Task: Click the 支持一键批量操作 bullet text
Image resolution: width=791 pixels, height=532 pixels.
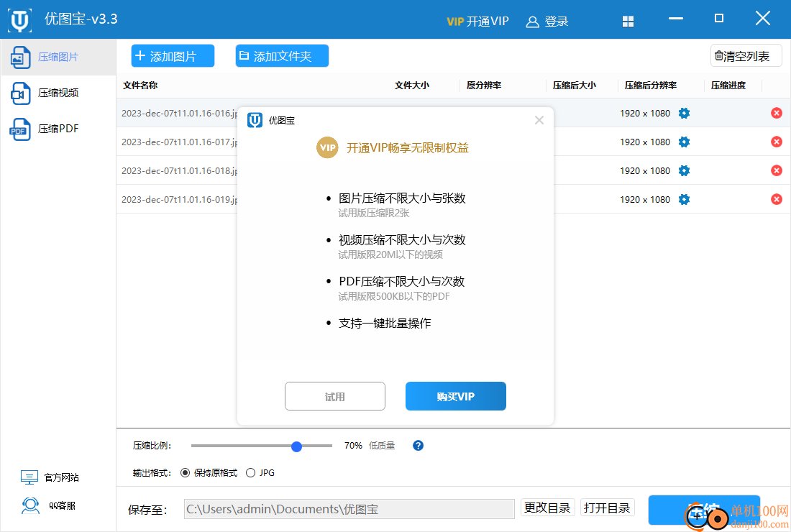Action: pos(385,324)
